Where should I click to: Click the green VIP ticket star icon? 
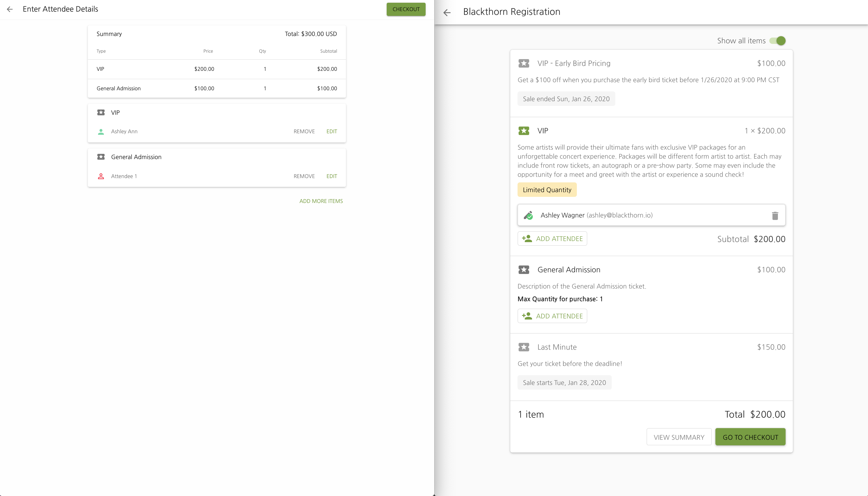(523, 131)
